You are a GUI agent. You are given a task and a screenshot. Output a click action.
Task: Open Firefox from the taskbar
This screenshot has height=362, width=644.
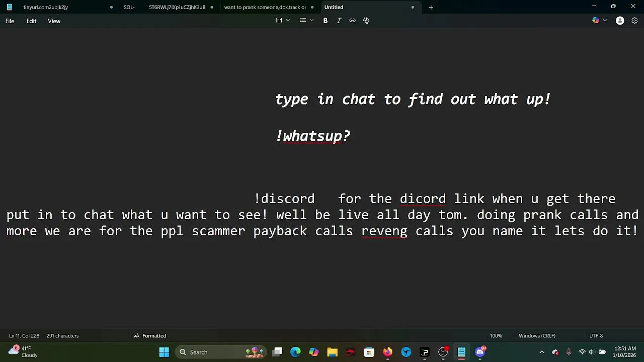coord(387,352)
